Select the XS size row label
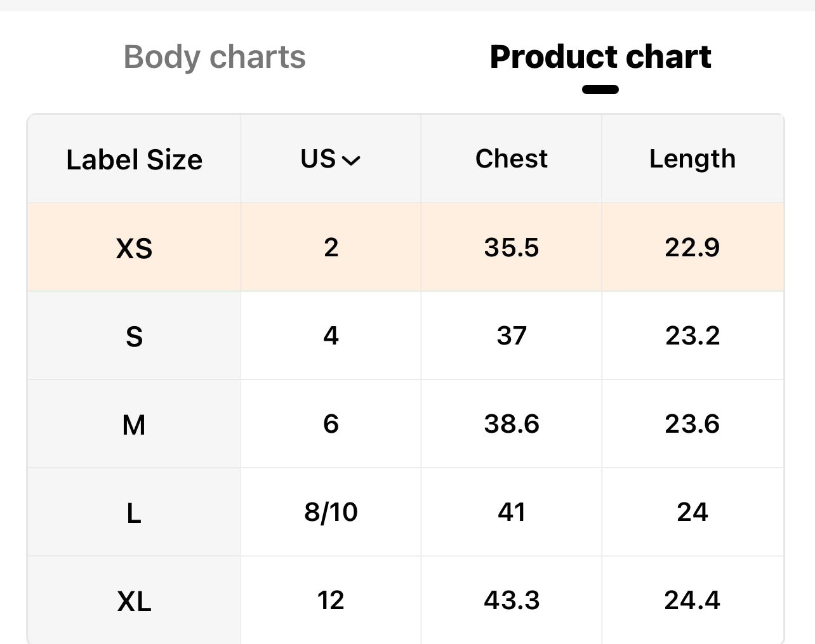Viewport: 815px width, 644px height. click(x=134, y=247)
